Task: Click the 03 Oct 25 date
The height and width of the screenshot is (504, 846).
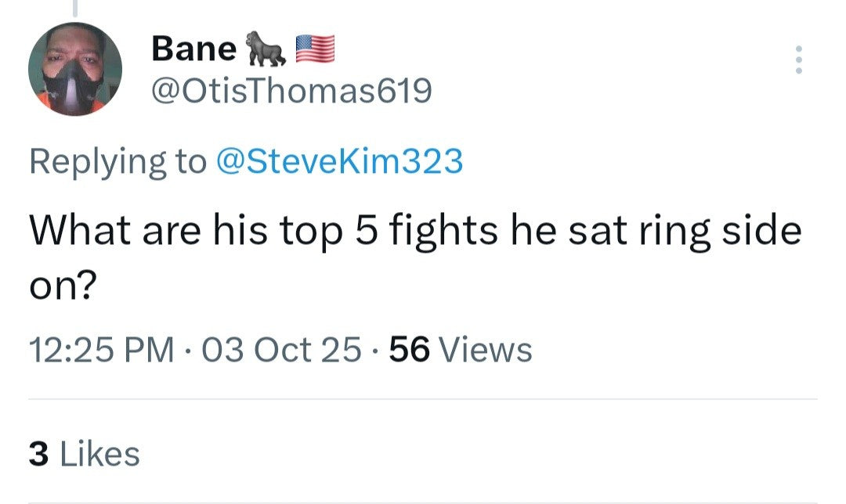Action: pyautogui.click(x=281, y=349)
